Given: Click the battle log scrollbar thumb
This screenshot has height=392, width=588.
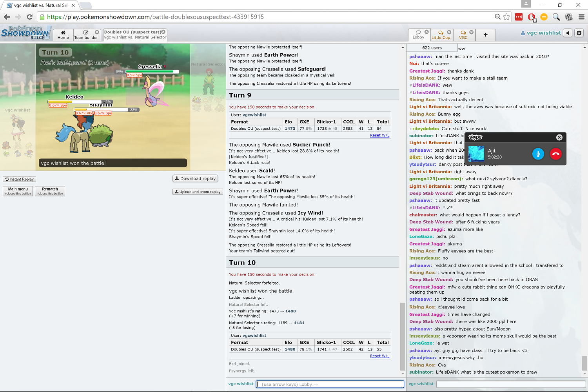Looking at the screenshot, I should (x=402, y=336).
